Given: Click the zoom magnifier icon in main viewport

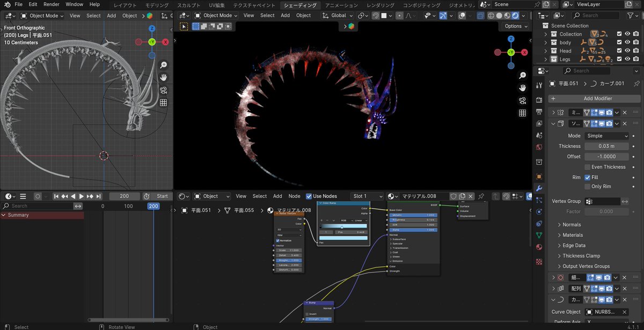Looking at the screenshot, I should pos(522,76).
